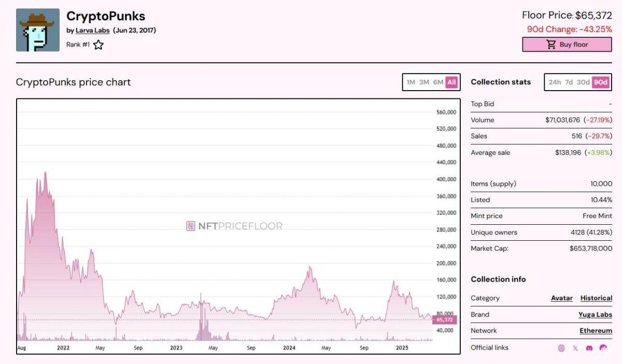Open the Yuga Labs brand link
This screenshot has width=622, height=364.
(x=595, y=315)
